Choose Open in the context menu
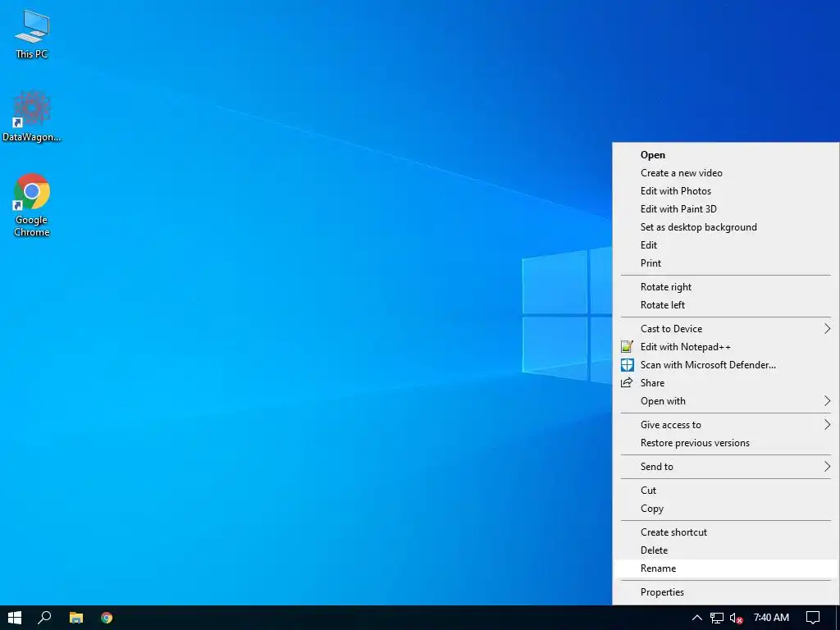The image size is (840, 630). tap(725, 155)
